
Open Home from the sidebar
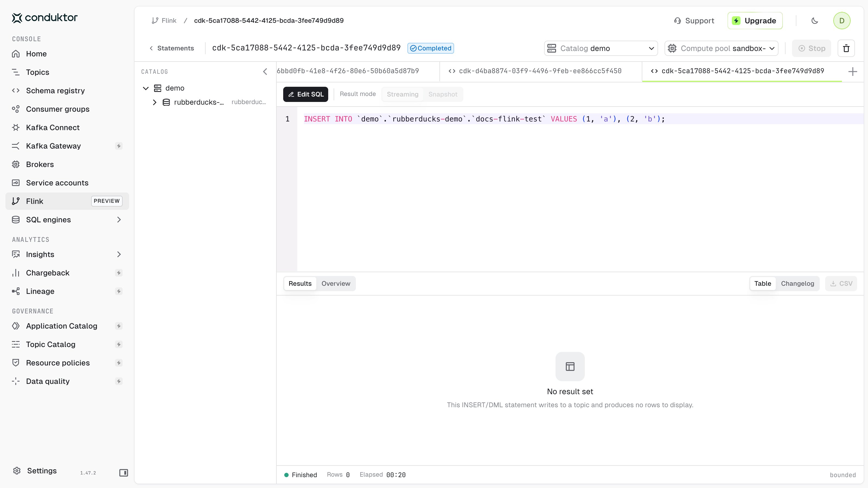pos(67,54)
